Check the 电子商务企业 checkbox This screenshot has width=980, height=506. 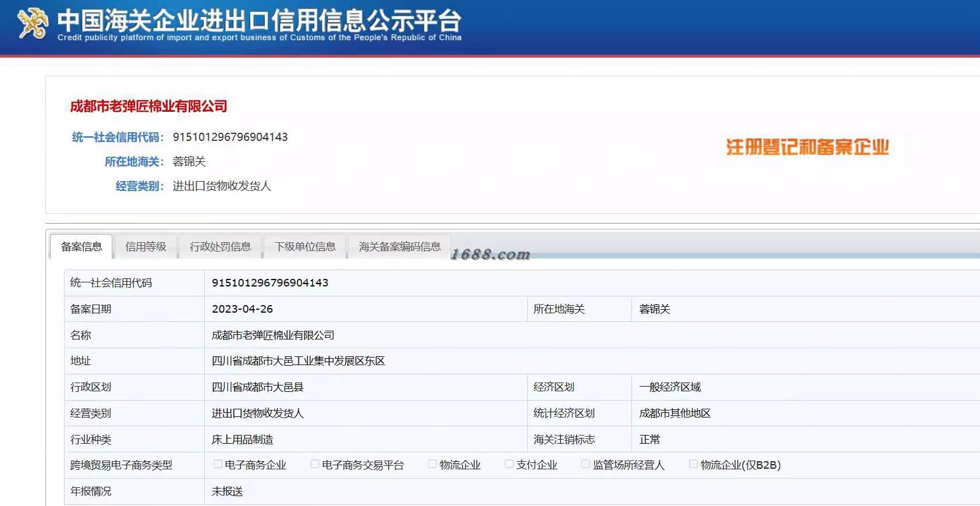pyautogui.click(x=218, y=464)
